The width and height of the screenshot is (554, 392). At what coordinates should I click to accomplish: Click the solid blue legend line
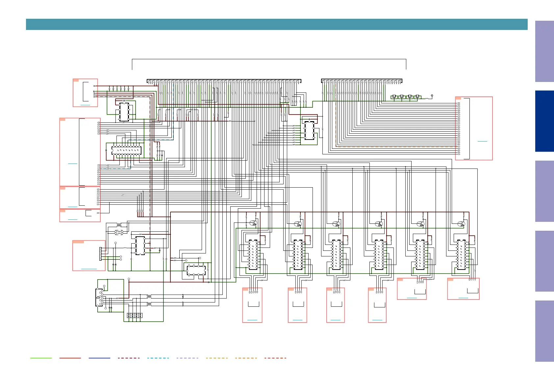point(99,358)
